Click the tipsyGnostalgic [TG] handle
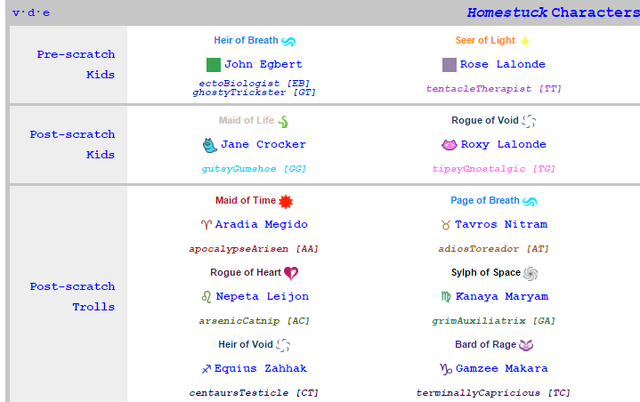Screen dimensions: 640x402 (494, 169)
